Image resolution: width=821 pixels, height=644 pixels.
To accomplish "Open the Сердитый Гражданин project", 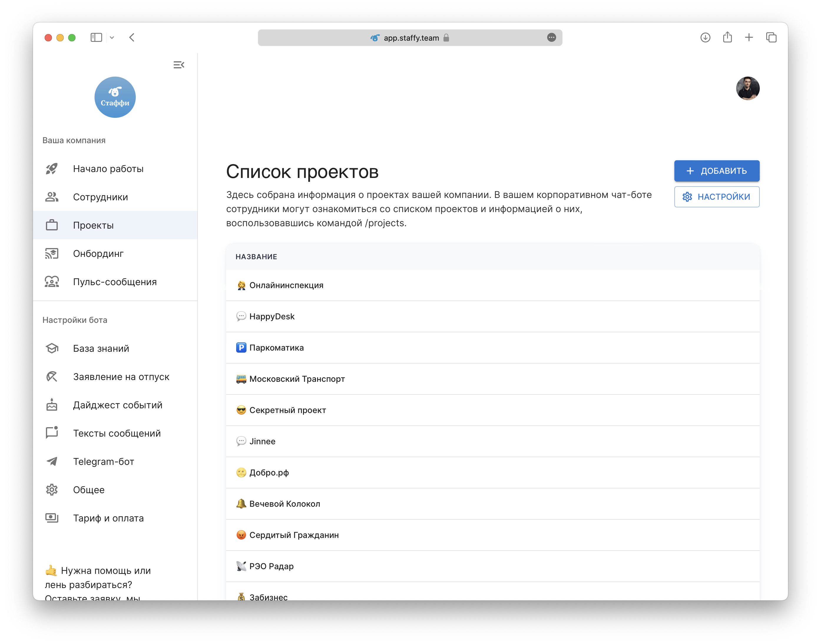I will click(x=492, y=535).
